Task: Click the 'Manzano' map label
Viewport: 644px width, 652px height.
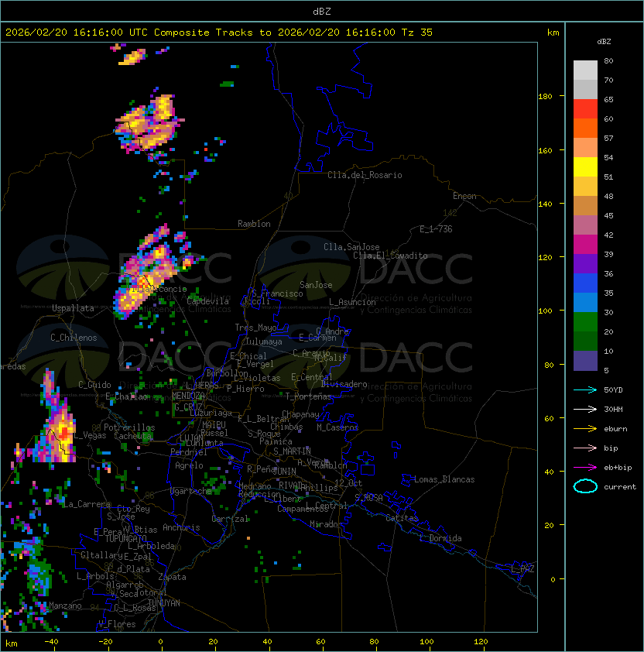Action: (x=65, y=606)
